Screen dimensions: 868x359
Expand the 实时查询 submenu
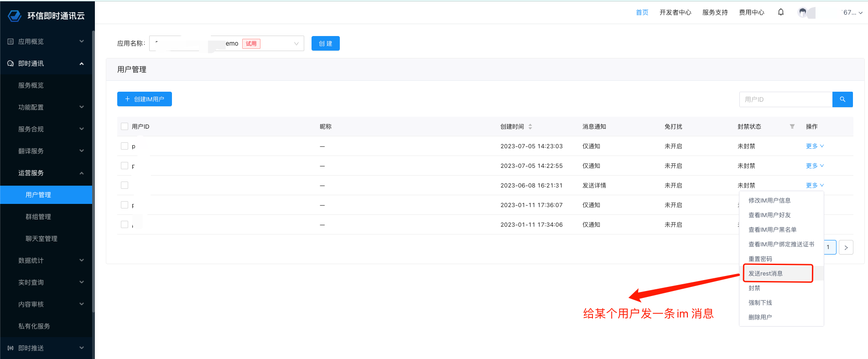[82, 282]
